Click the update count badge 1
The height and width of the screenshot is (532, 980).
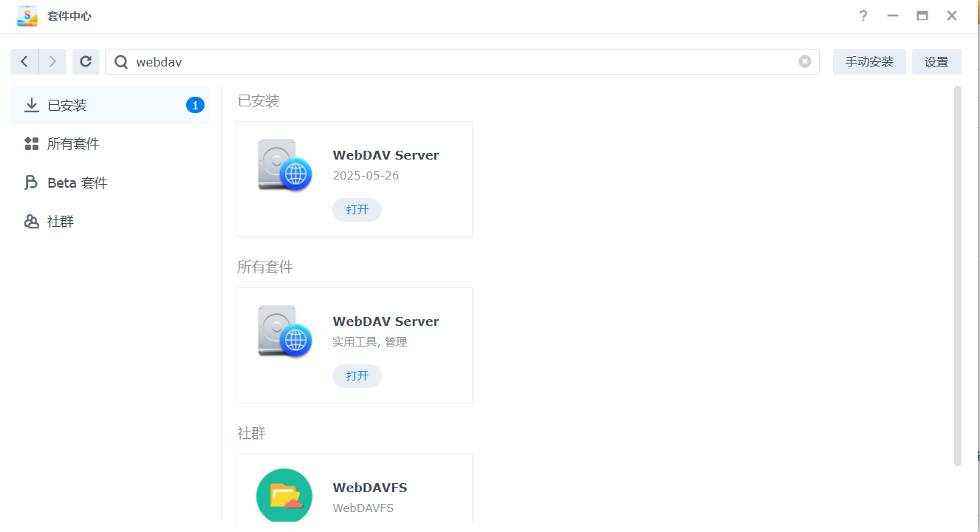coord(195,106)
